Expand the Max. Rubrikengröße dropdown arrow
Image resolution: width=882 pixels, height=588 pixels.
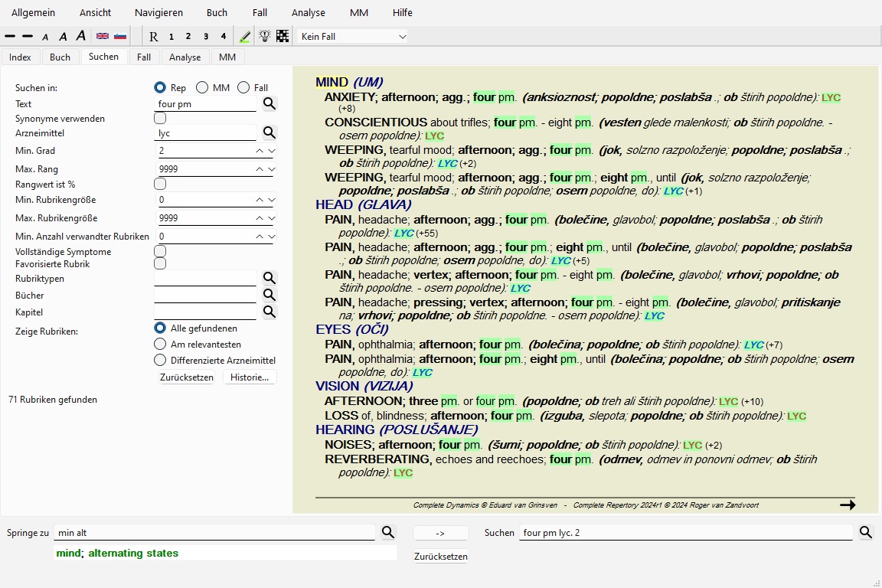click(272, 219)
